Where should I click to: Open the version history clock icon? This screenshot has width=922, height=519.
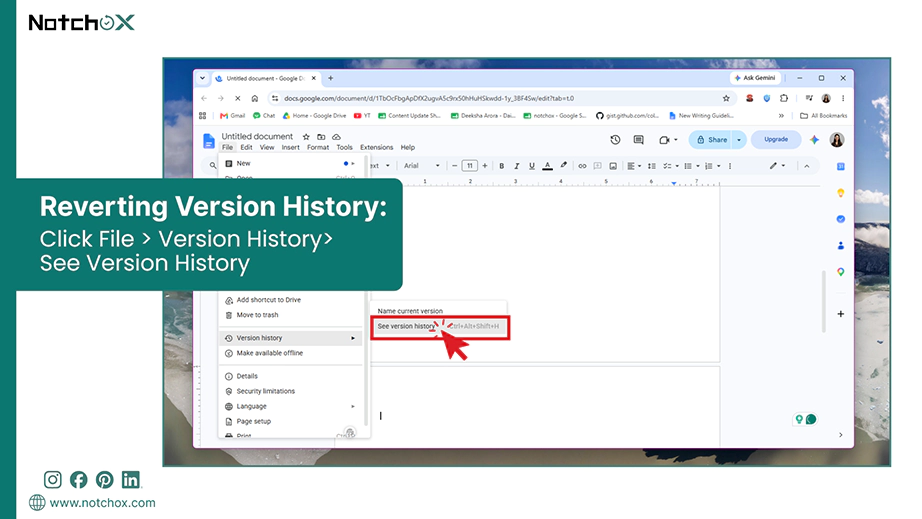615,140
